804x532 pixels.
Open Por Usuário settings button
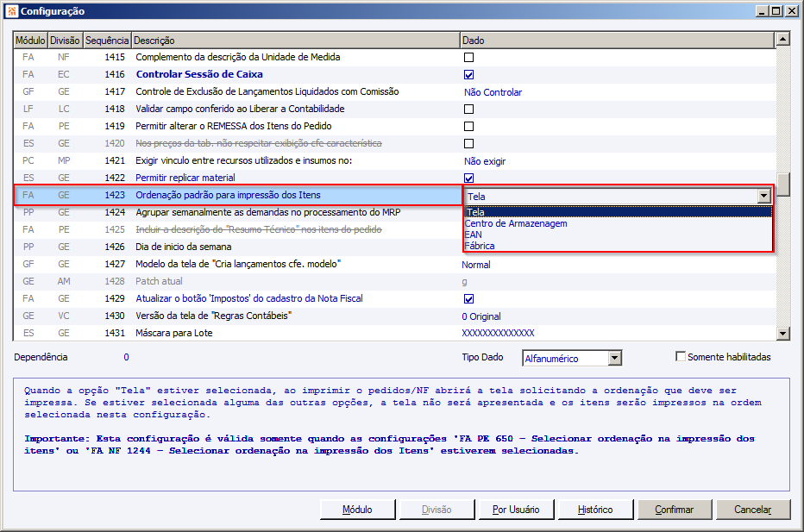pyautogui.click(x=516, y=510)
